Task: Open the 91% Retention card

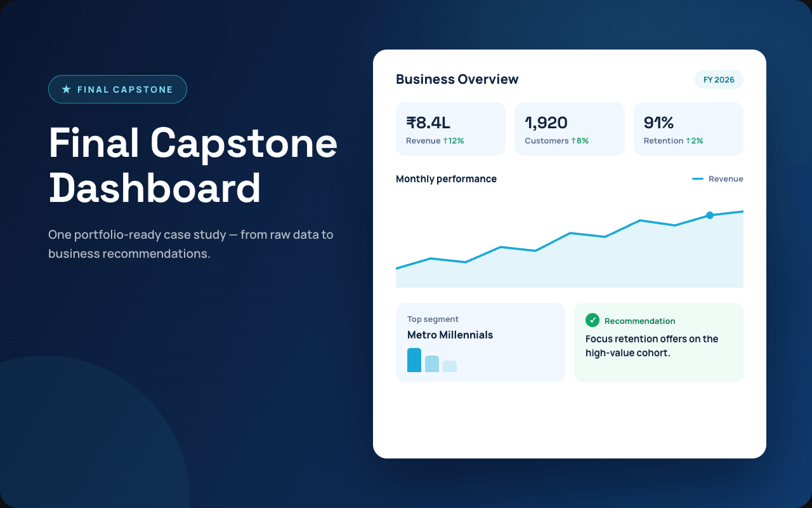Action: click(x=688, y=129)
